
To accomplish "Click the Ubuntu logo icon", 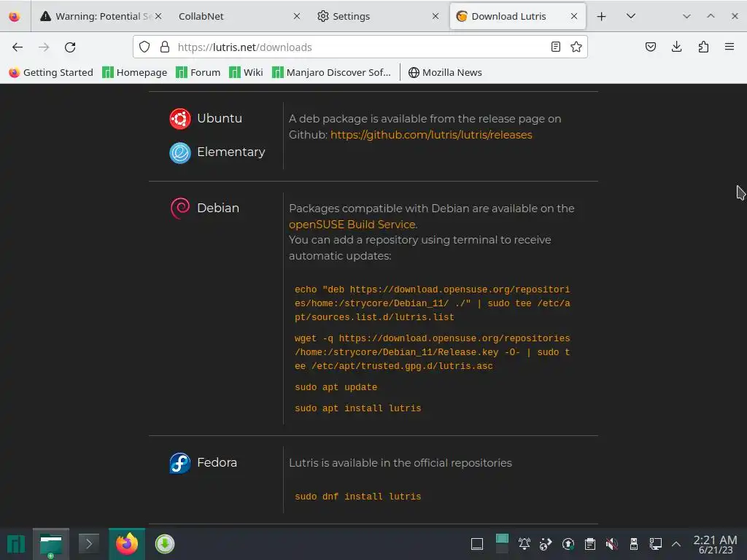I will tap(180, 119).
